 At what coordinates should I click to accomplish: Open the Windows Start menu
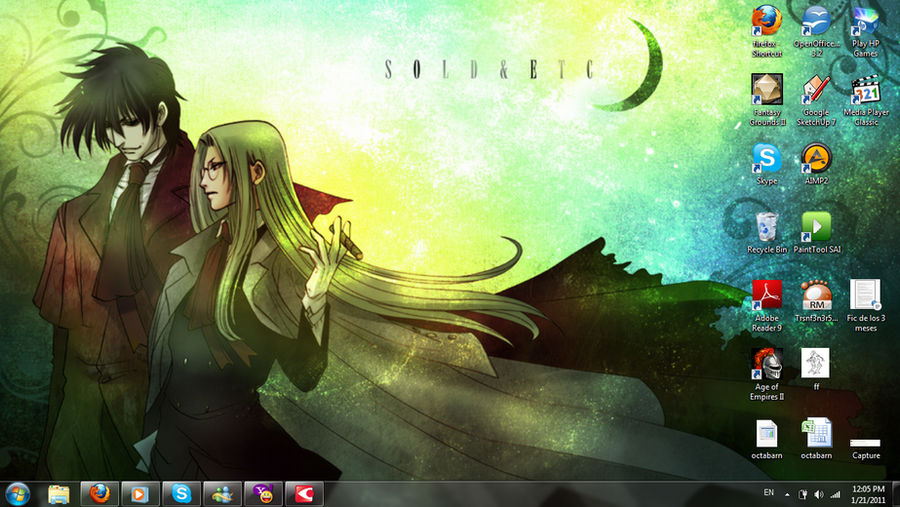click(17, 494)
